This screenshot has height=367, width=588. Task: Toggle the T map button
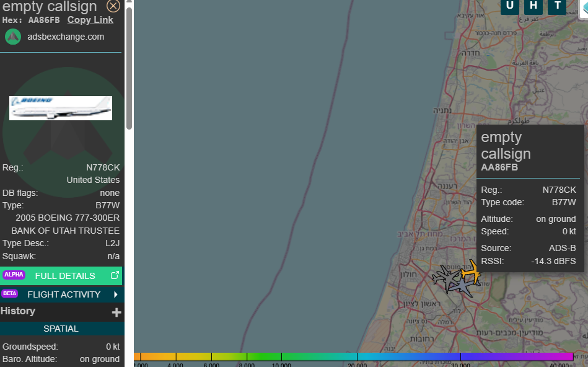557,6
